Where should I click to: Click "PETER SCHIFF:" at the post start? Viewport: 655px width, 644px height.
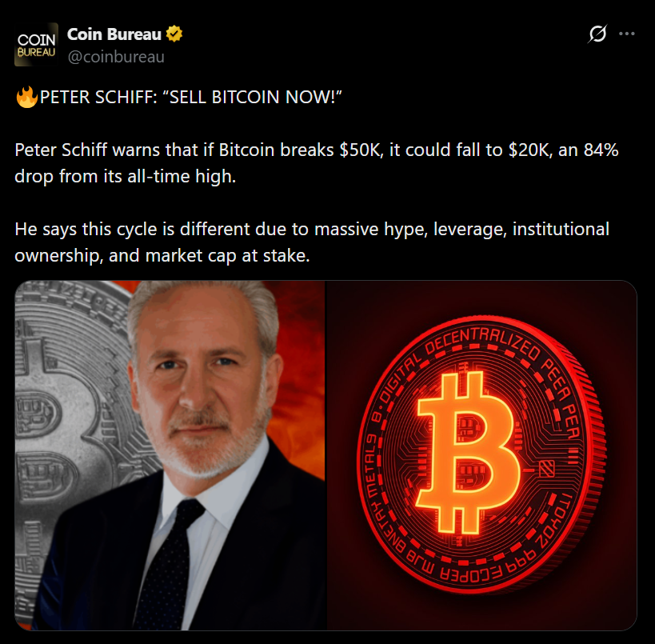point(98,97)
